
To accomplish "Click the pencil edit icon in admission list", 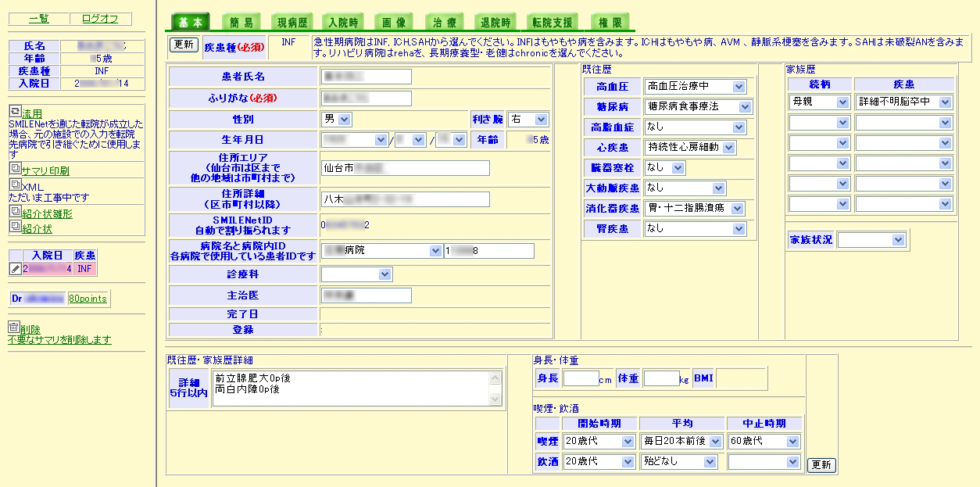I will point(15,268).
